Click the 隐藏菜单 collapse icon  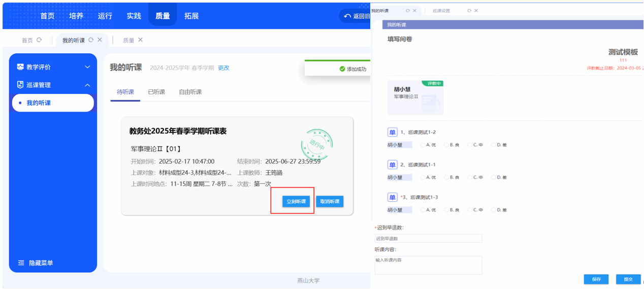pyautogui.click(x=21, y=263)
